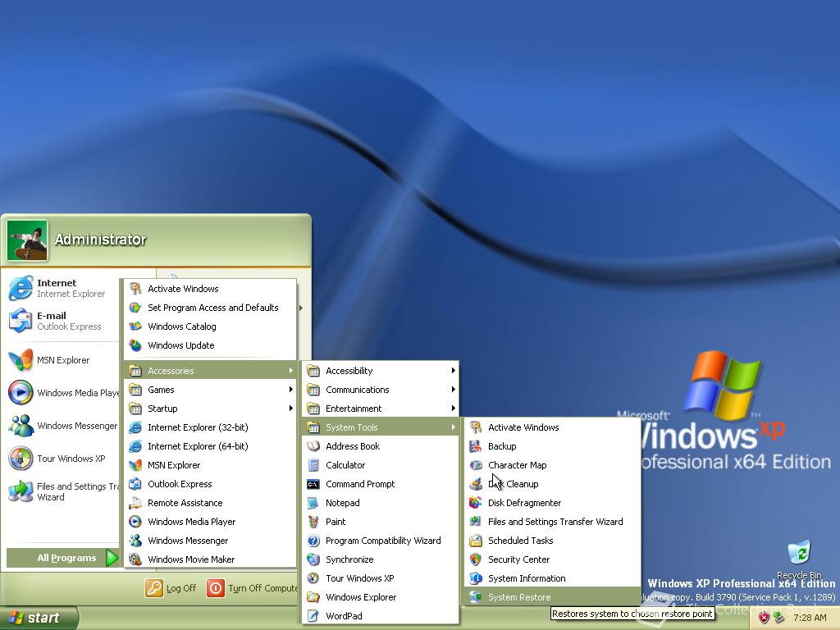
Task: Click the Windows Messenger icon in the left pane
Action: (21, 426)
